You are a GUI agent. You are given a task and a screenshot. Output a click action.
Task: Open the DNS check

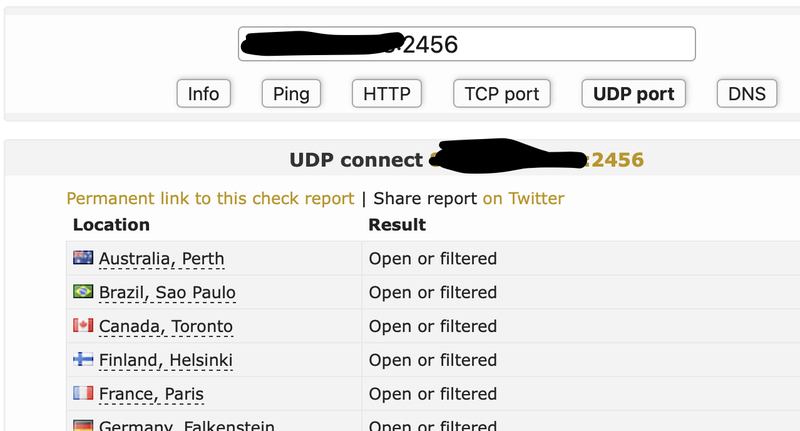(746, 94)
